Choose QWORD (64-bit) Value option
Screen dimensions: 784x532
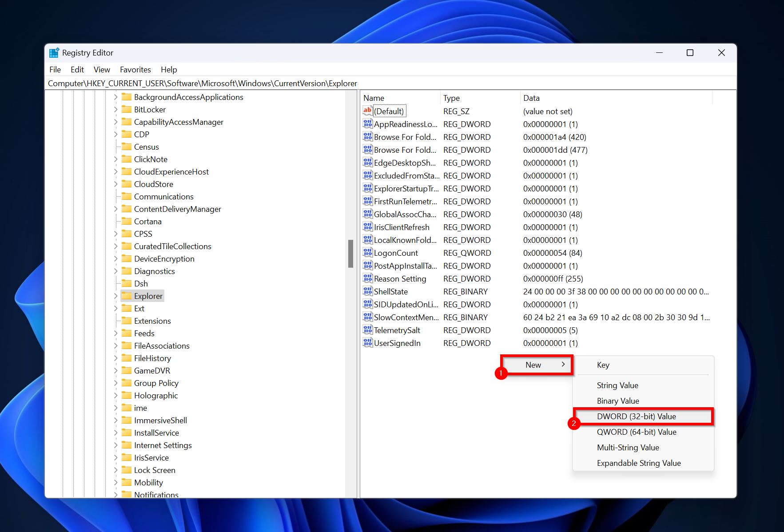click(x=643, y=432)
